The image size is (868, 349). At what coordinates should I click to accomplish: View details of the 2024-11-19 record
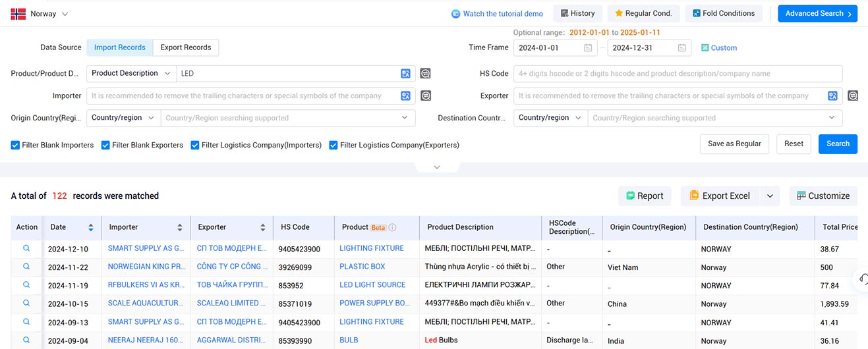(26, 285)
